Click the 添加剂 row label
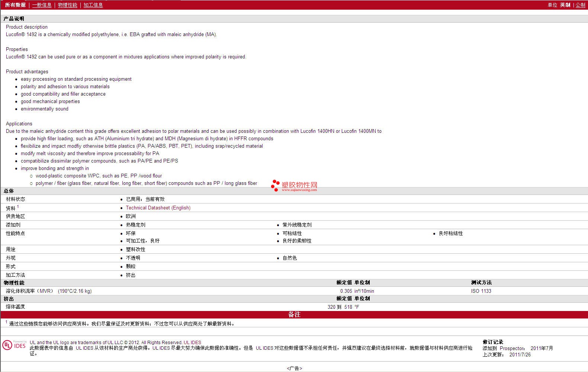This screenshot has width=588, height=372. click(13, 225)
